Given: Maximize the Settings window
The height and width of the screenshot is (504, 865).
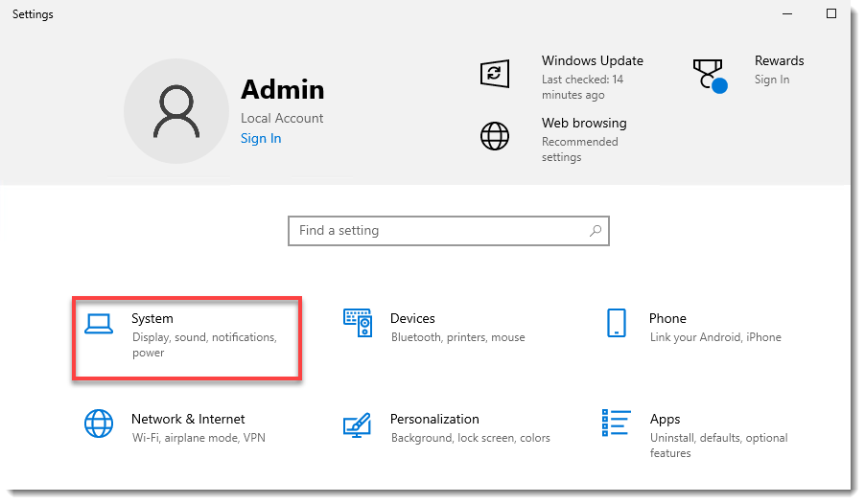Looking at the screenshot, I should 831,13.
